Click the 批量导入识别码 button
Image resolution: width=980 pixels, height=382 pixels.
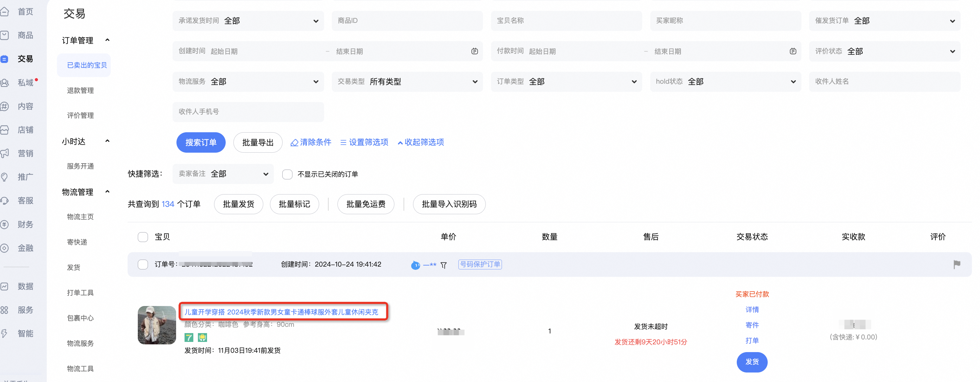tap(449, 204)
